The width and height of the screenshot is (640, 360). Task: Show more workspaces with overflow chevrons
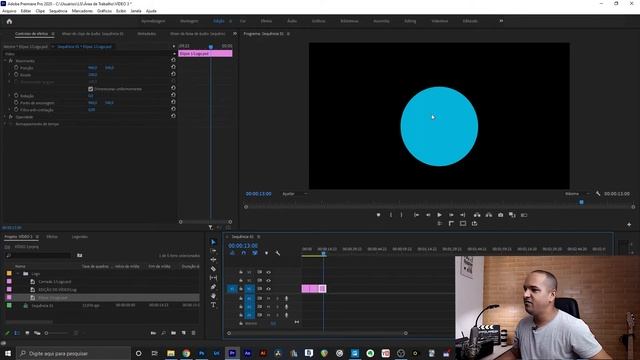pos(501,21)
